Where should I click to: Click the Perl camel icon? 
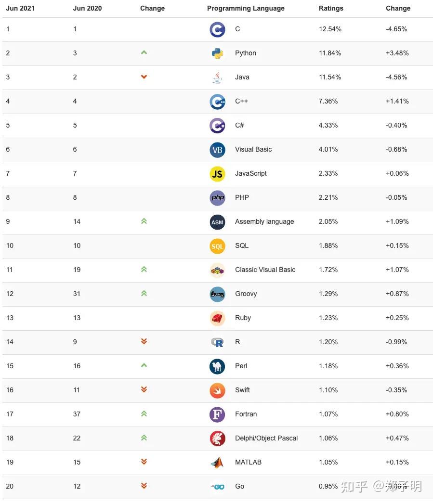217,366
